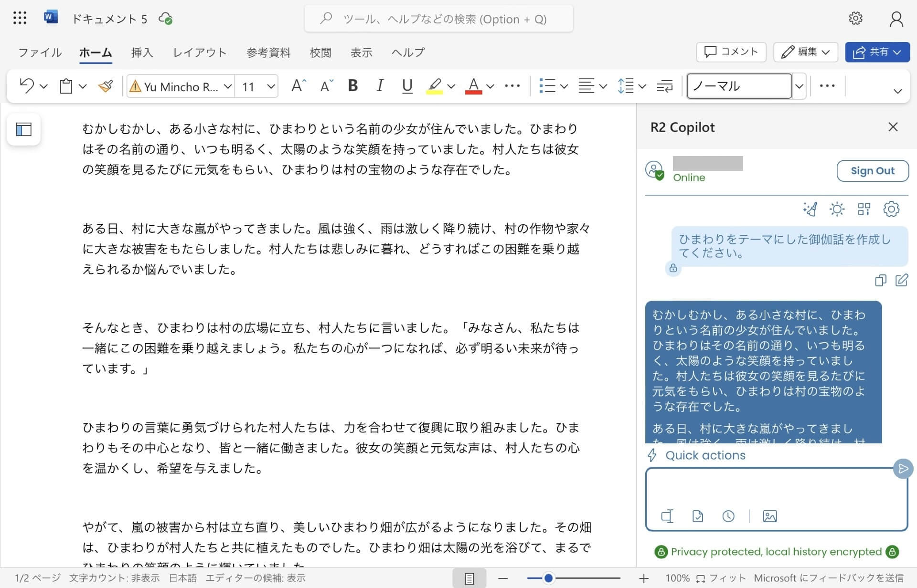
Task: Click the lock icon on prompt bubble
Action: coord(673,268)
